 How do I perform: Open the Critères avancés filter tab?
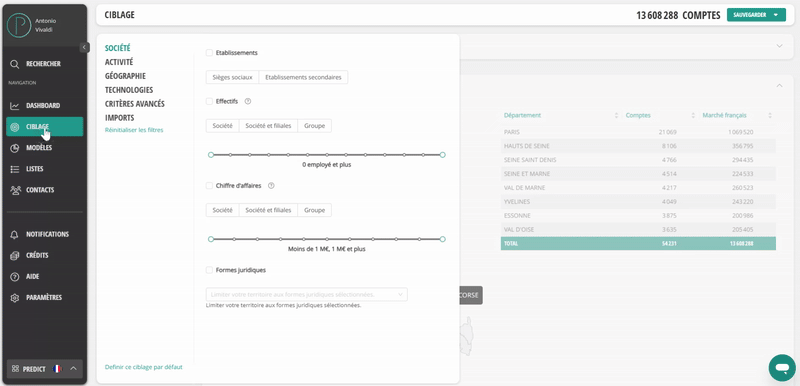(135, 104)
